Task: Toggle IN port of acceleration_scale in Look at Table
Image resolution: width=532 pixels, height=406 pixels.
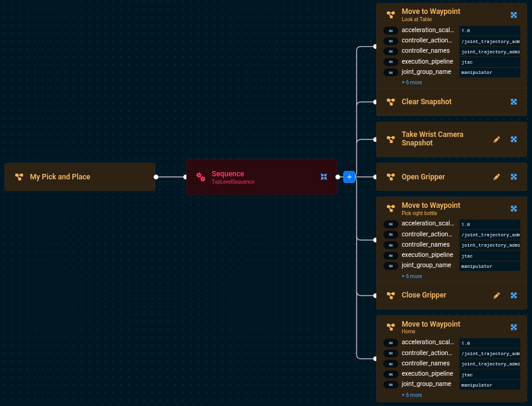Action: (x=391, y=30)
